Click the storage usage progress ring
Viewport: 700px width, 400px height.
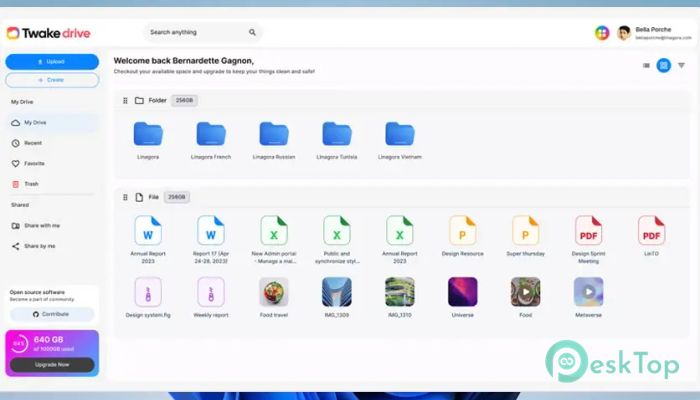(x=19, y=343)
